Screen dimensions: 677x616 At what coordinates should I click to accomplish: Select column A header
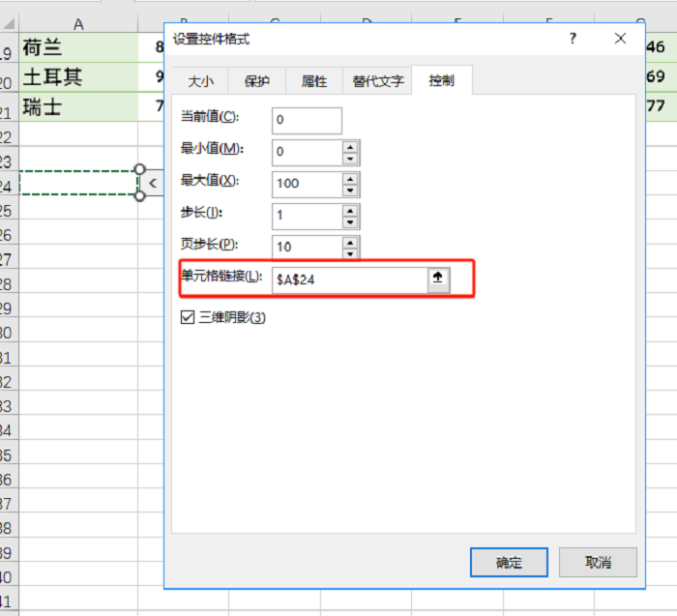pyautogui.click(x=77, y=23)
